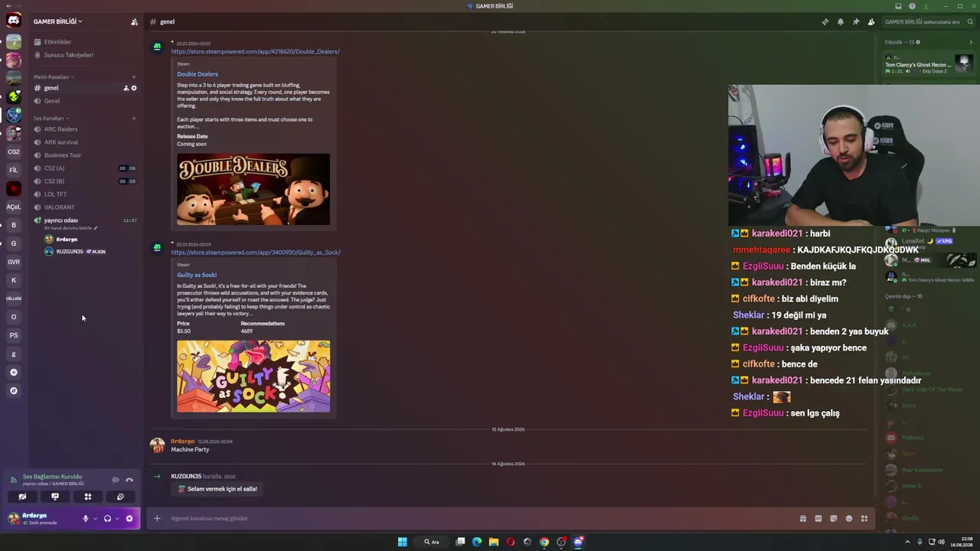Click the add a server plus icon
This screenshot has width=980, height=551.
(x=13, y=372)
